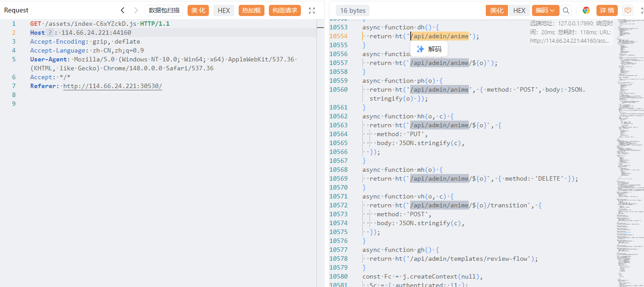644x287 pixels.
Task: Click "method: 'PUT'" on line 10564
Action: tap(403, 134)
